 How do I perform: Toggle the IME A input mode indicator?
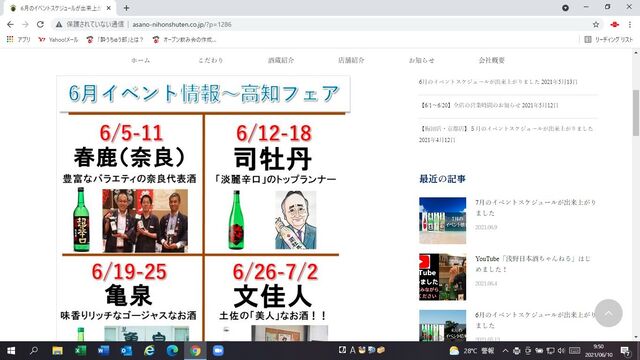(352, 350)
